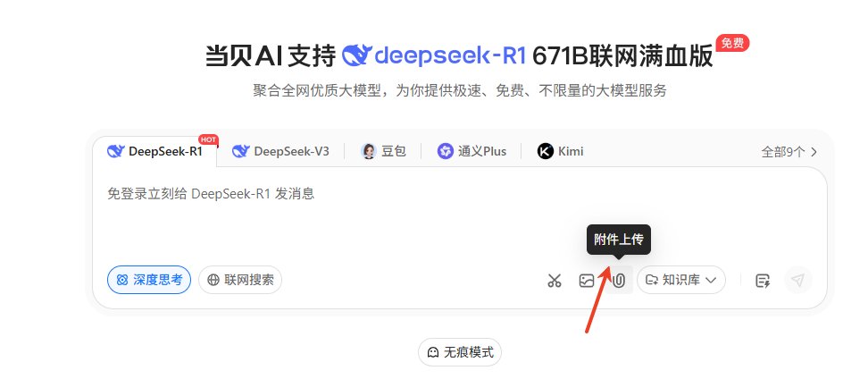Switch to the DeepSeek-V3 tab
The image size is (868, 379).
(x=280, y=151)
